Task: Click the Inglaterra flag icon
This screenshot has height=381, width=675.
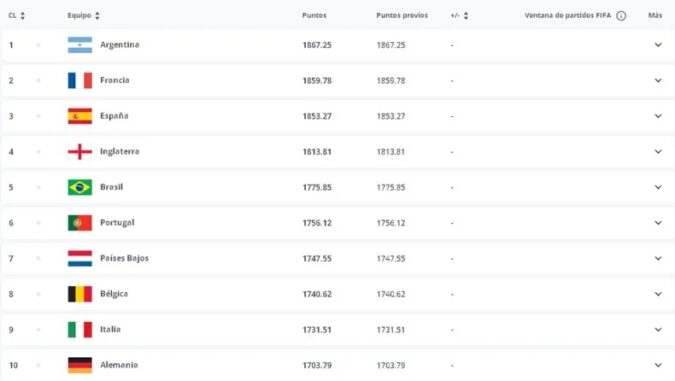Action: [80, 152]
